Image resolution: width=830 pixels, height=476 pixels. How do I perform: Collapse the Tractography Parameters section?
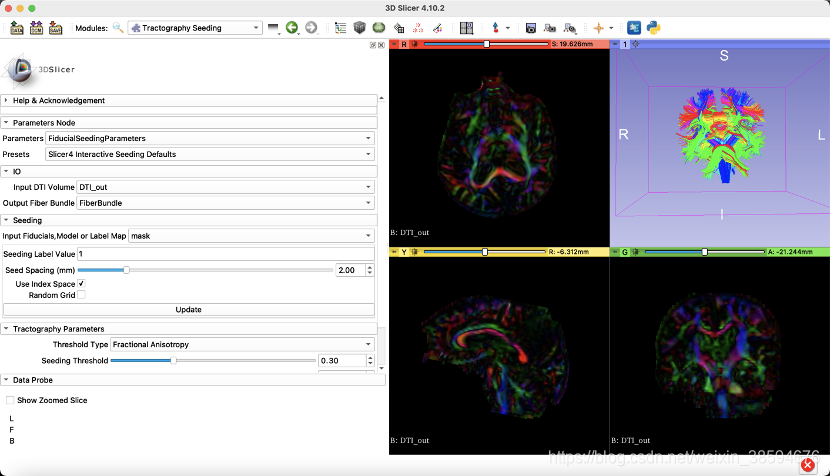188,329
